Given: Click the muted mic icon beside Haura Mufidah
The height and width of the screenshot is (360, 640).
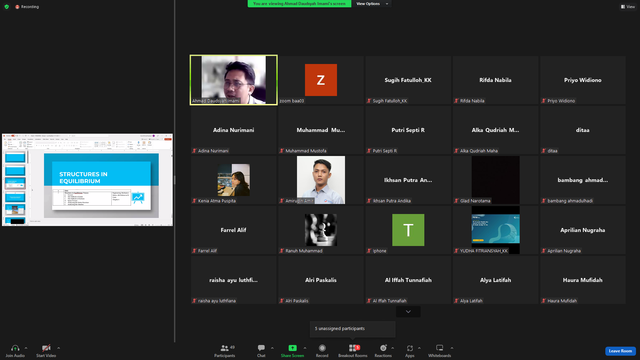Looking at the screenshot, I should 544,301.
